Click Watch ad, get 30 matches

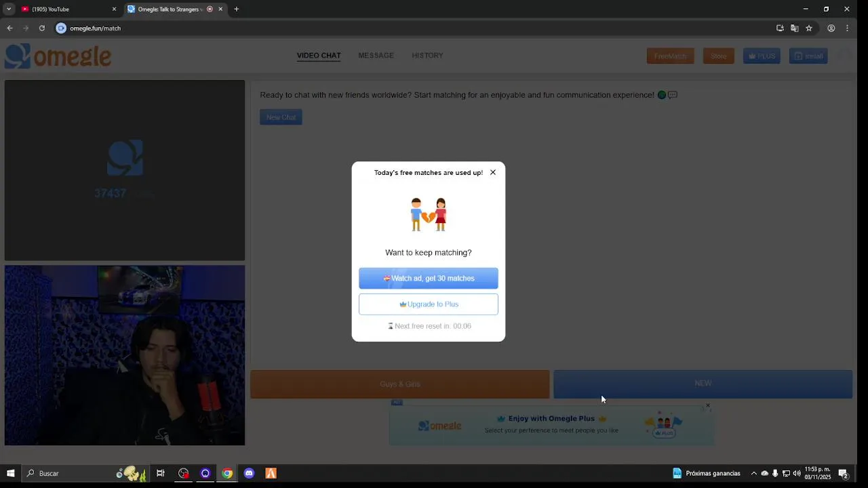pos(429,279)
